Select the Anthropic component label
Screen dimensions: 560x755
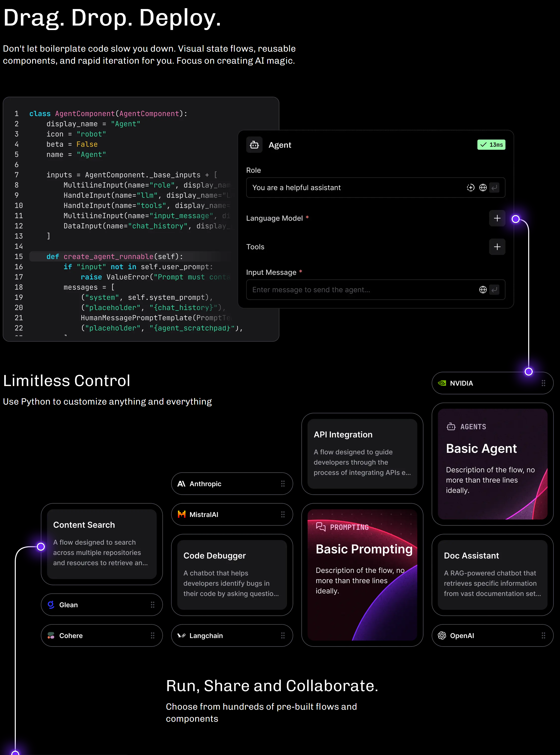click(205, 484)
